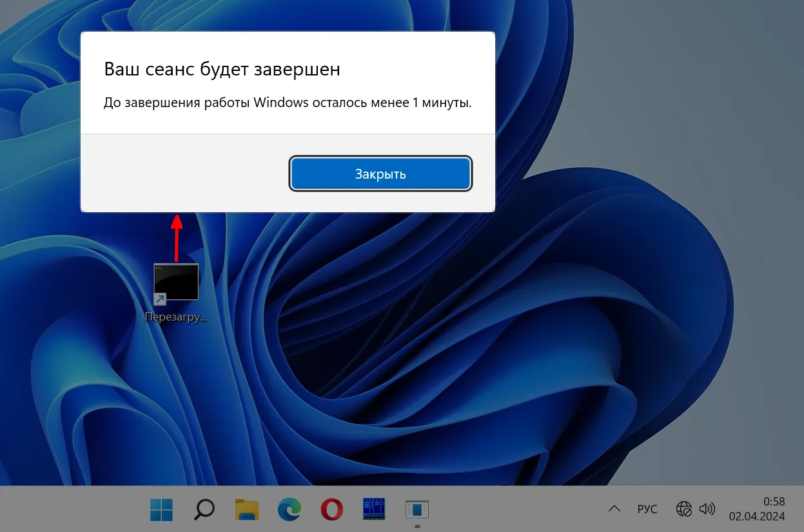Switch to the active window taskbar icon
The height and width of the screenshot is (532, 804).
pos(417,509)
